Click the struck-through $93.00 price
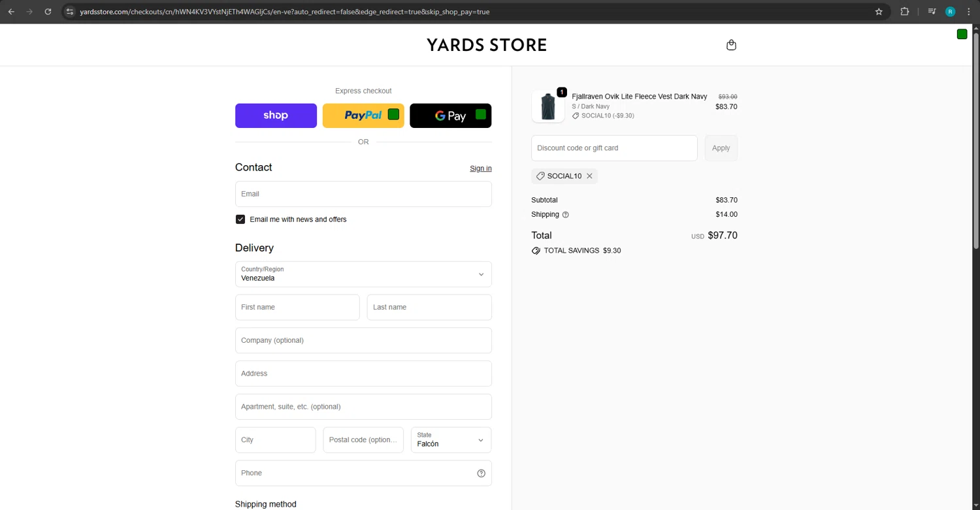 [728, 97]
